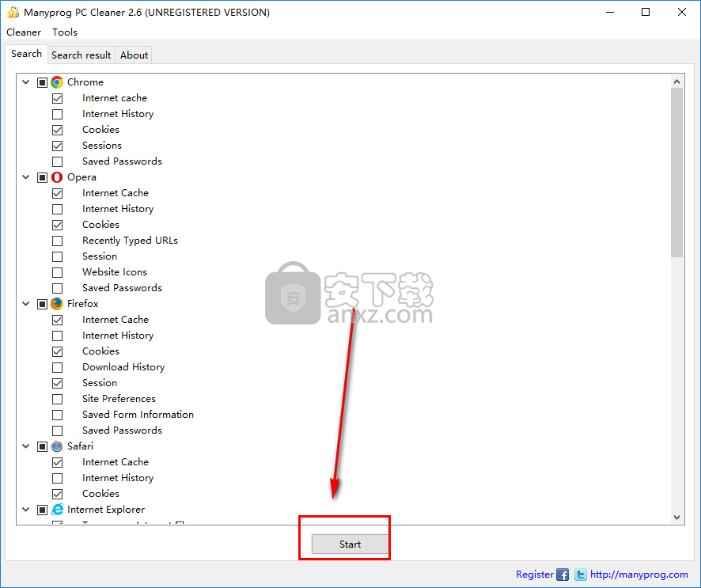Toggle the Internet Explorer group checkbox
The height and width of the screenshot is (588, 701).
42,510
